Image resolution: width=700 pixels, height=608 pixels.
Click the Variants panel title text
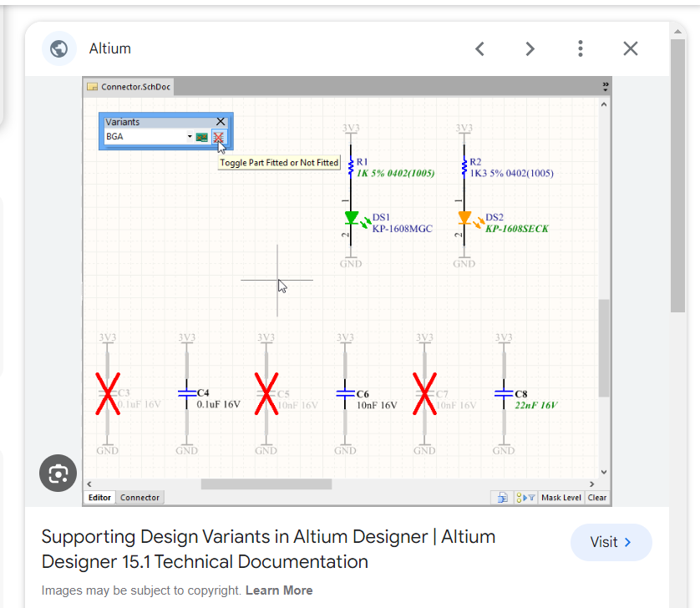(x=122, y=122)
